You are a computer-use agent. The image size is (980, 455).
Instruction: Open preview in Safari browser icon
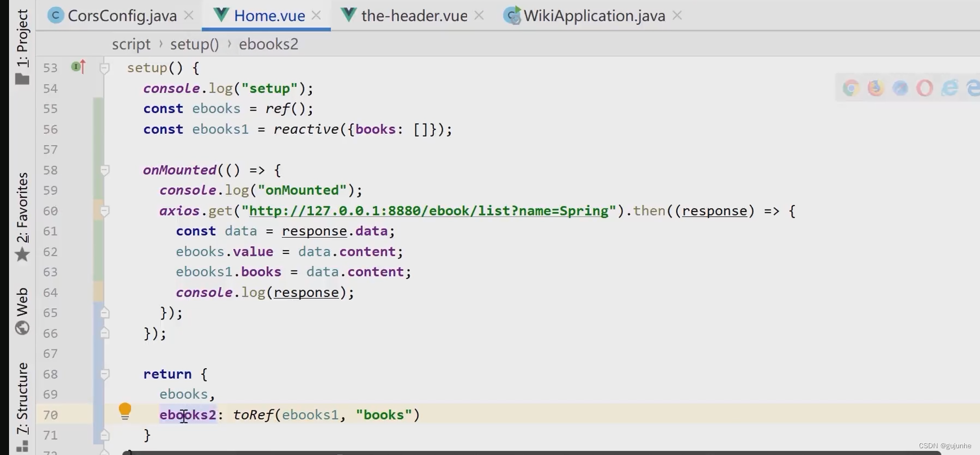click(900, 88)
